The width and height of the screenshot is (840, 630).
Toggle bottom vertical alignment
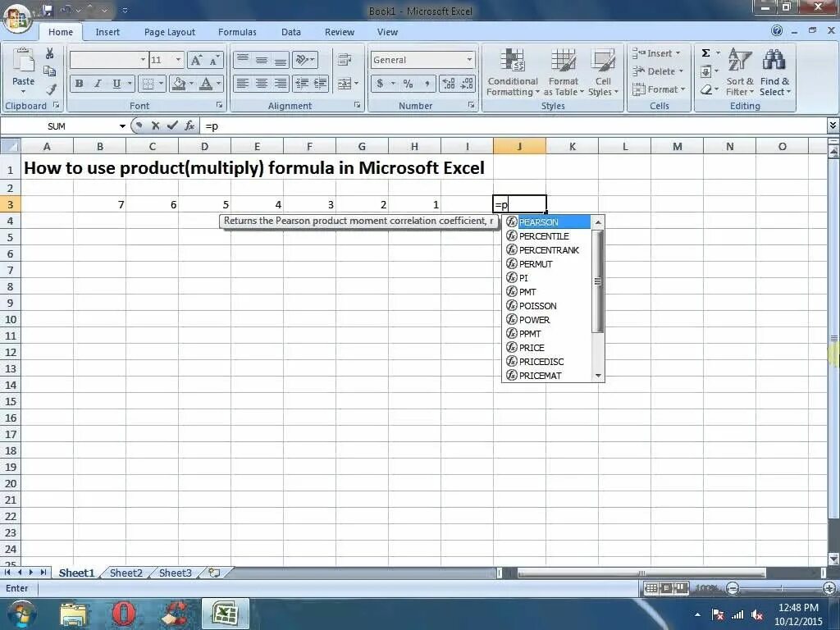pyautogui.click(x=281, y=60)
